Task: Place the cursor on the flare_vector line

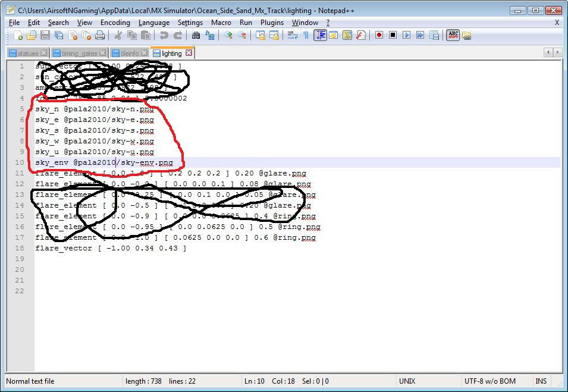Action: pos(111,248)
